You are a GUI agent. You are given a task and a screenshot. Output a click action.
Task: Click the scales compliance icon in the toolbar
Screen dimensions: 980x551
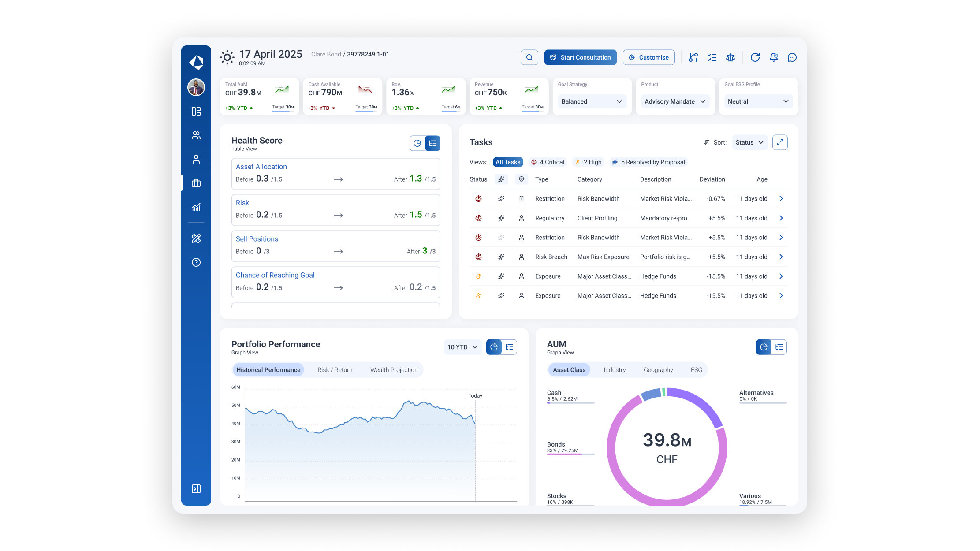(730, 57)
